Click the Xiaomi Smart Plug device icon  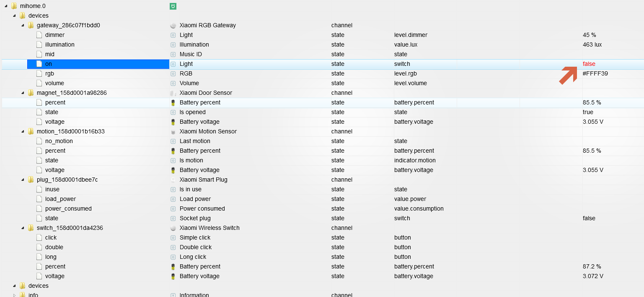coord(173,180)
